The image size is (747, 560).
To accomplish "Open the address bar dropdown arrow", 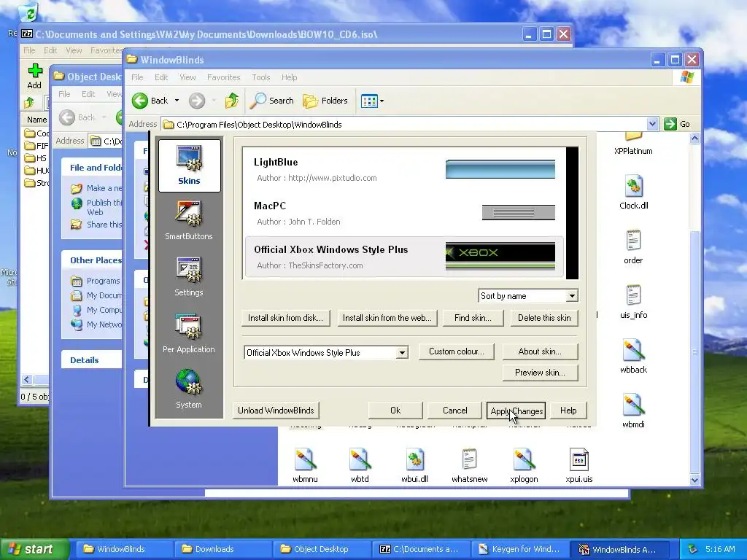I will tap(652, 124).
